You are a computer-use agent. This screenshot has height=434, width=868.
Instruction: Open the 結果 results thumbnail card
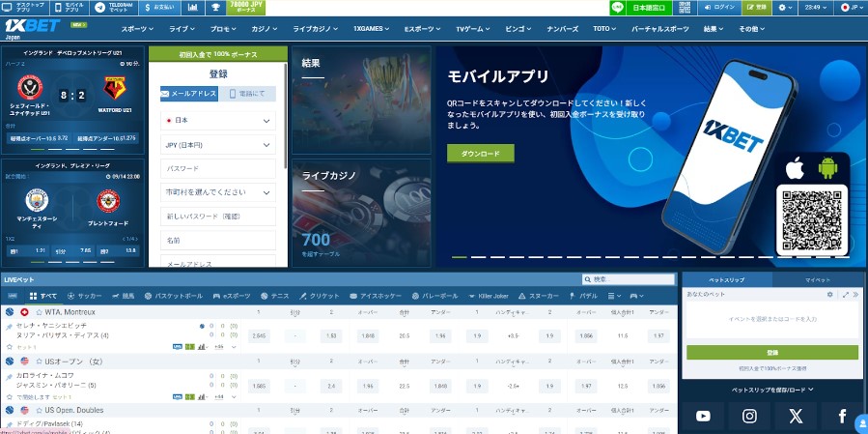361,100
